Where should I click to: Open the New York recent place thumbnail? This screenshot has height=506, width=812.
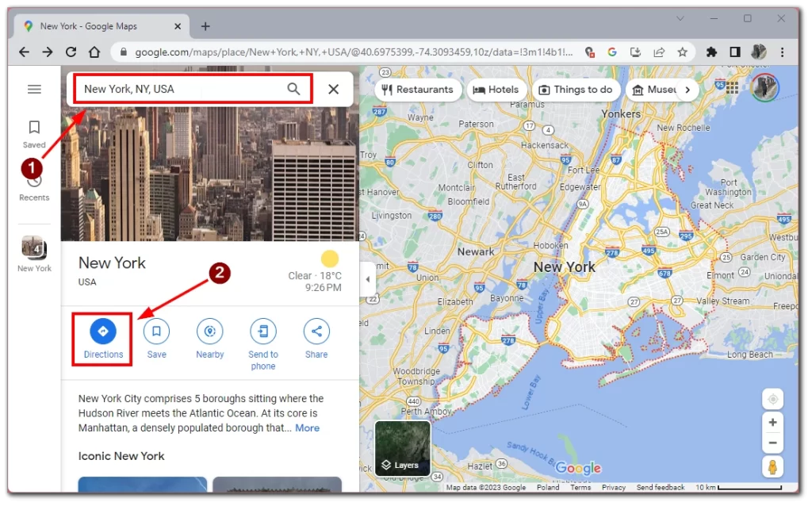click(34, 253)
